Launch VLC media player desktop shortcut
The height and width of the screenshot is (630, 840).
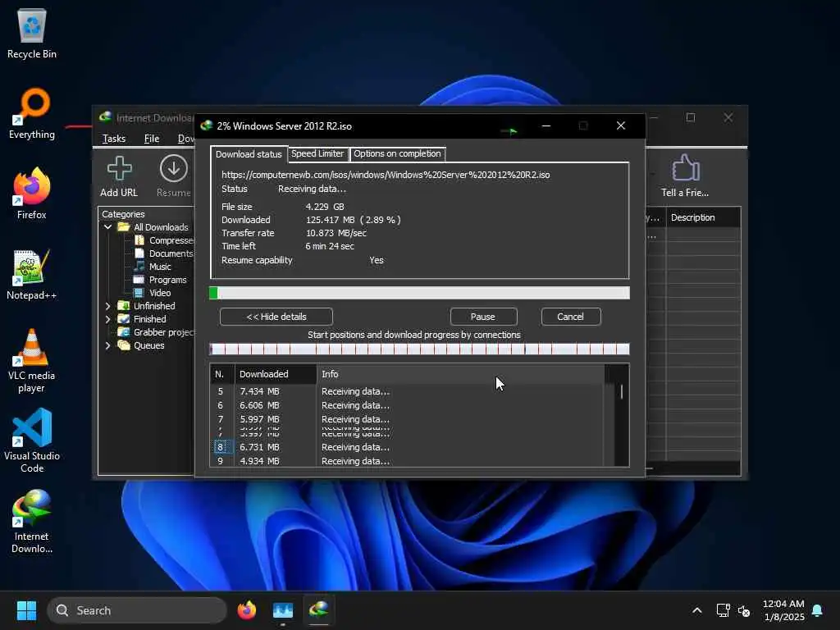click(32, 360)
